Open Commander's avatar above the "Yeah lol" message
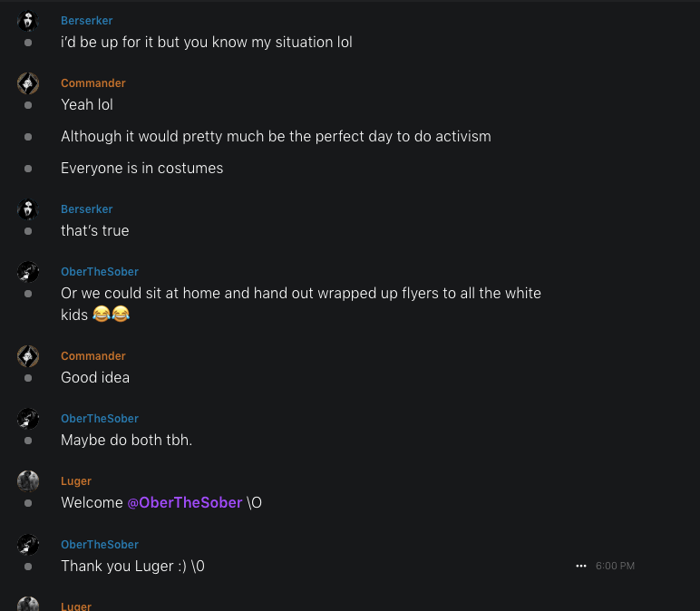Image resolution: width=700 pixels, height=611 pixels. tap(28, 83)
